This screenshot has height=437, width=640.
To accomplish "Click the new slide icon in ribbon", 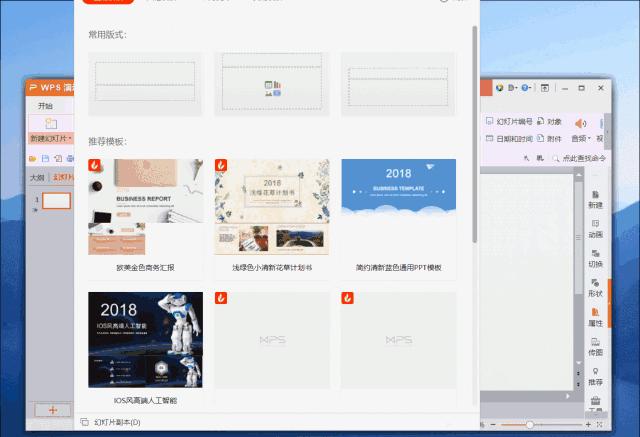I will 51,124.
